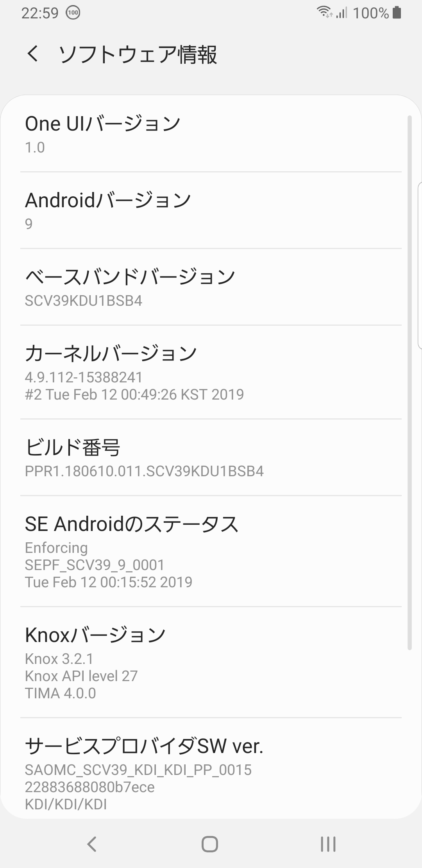Image resolution: width=422 pixels, height=868 pixels.
Task: Tap ビルド番号 build number row
Action: click(211, 457)
